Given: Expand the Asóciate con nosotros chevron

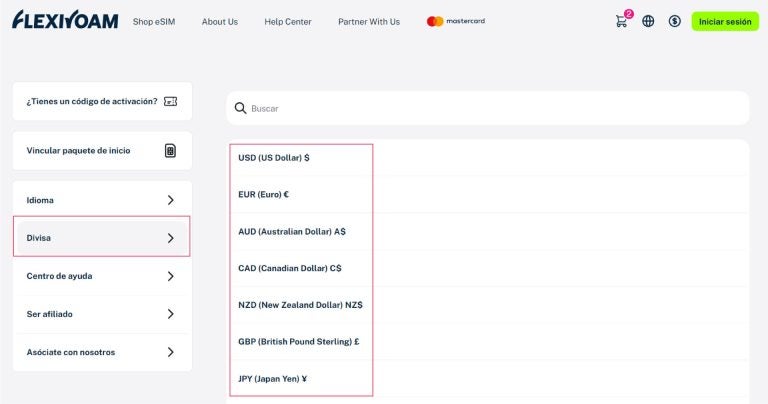Looking at the screenshot, I should [x=170, y=352].
